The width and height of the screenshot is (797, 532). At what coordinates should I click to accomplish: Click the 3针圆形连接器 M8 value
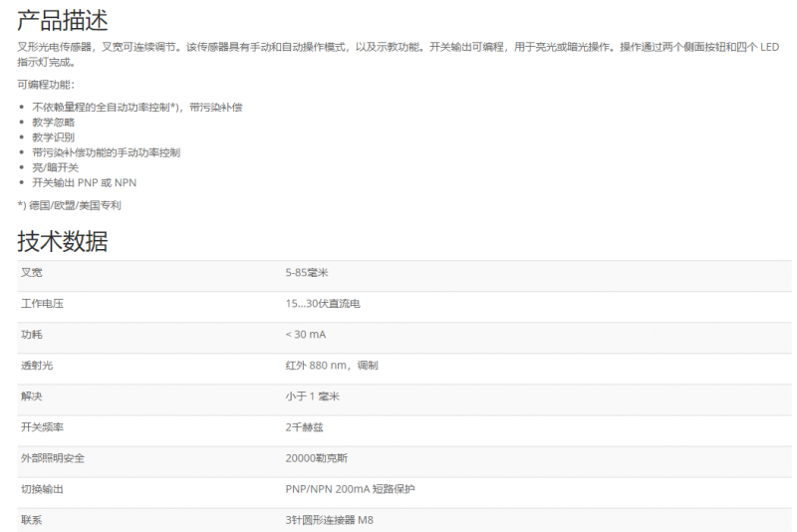(x=330, y=520)
